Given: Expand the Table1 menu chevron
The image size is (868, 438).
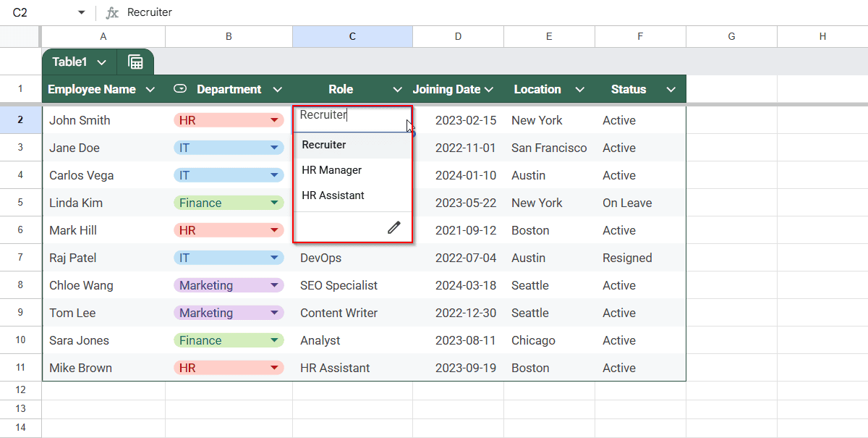Looking at the screenshot, I should (101, 62).
